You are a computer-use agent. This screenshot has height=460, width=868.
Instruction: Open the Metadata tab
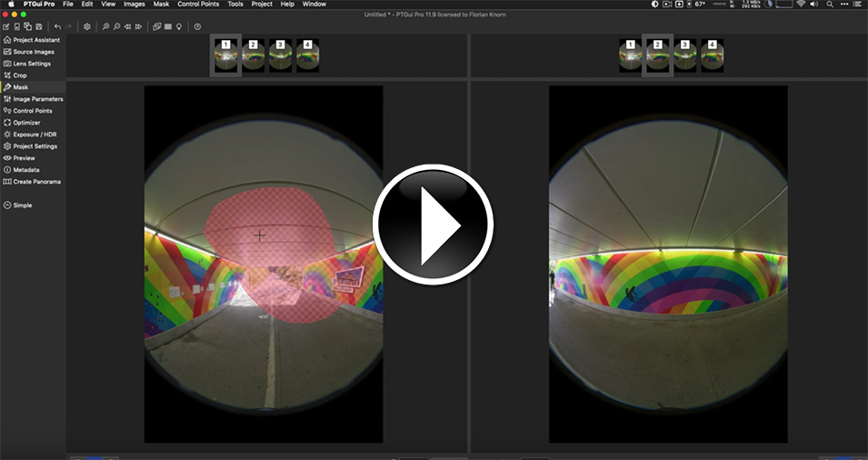pos(33,170)
